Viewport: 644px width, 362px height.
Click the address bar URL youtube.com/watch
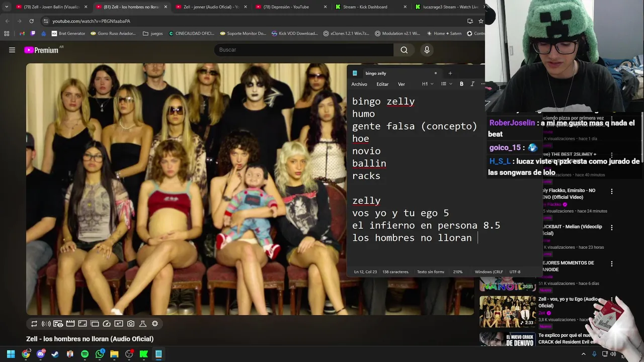pyautogui.click(x=91, y=21)
